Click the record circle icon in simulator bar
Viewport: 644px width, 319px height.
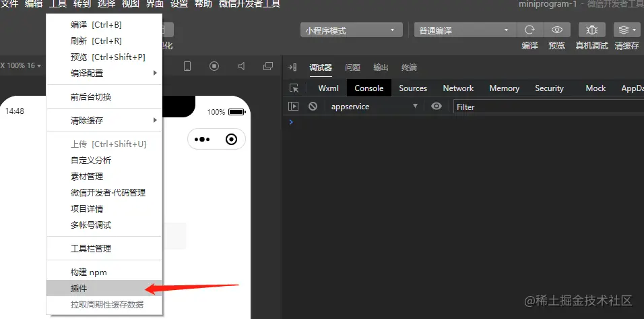pyautogui.click(x=214, y=66)
